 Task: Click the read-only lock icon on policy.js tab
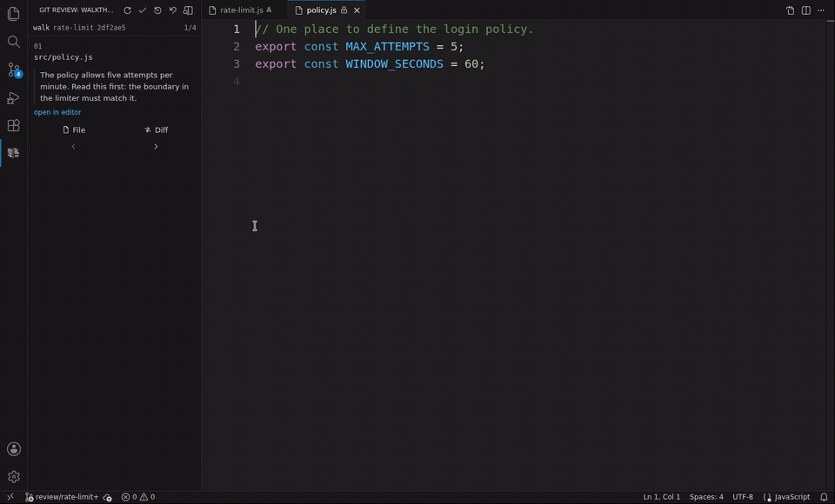(344, 10)
